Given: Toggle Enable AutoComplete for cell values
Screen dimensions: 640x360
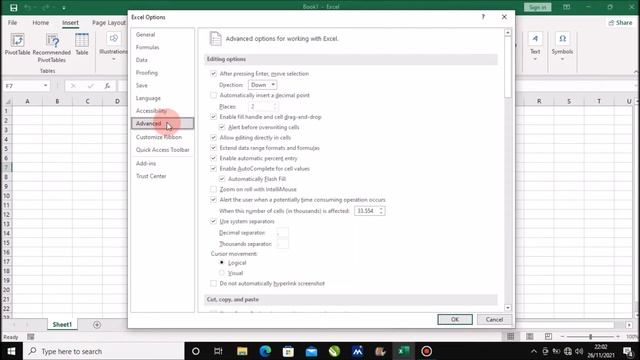Looking at the screenshot, I should click(x=213, y=168).
